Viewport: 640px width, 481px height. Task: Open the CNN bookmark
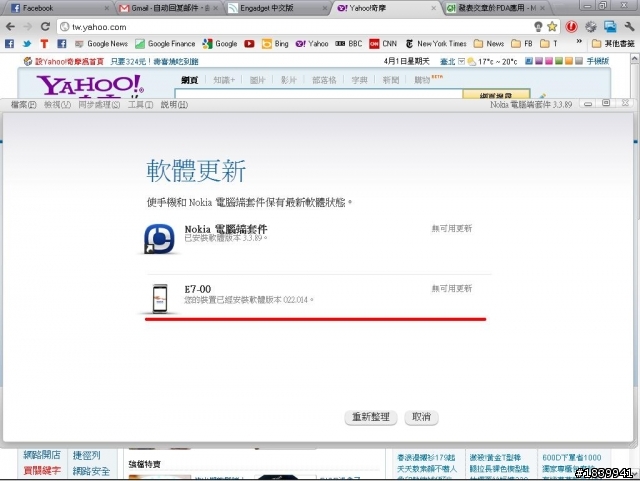point(383,44)
